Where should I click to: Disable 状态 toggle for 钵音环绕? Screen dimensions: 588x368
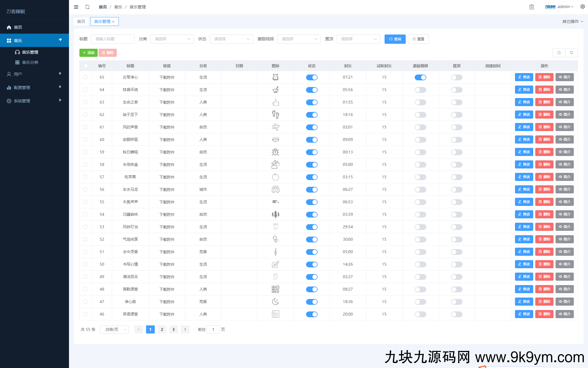click(x=312, y=90)
